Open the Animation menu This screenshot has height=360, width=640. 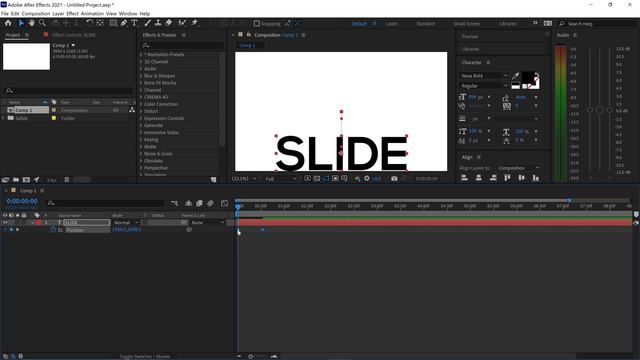92,13
